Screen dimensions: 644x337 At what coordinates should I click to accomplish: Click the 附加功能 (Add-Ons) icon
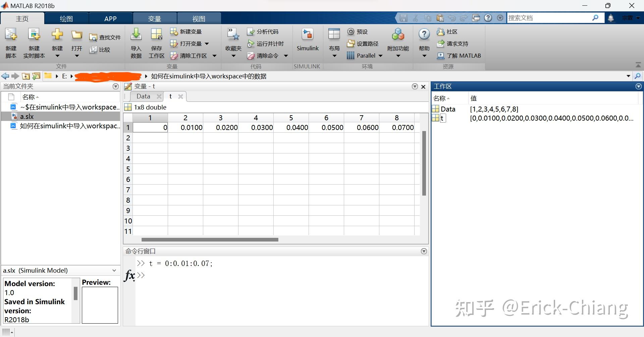(x=398, y=40)
